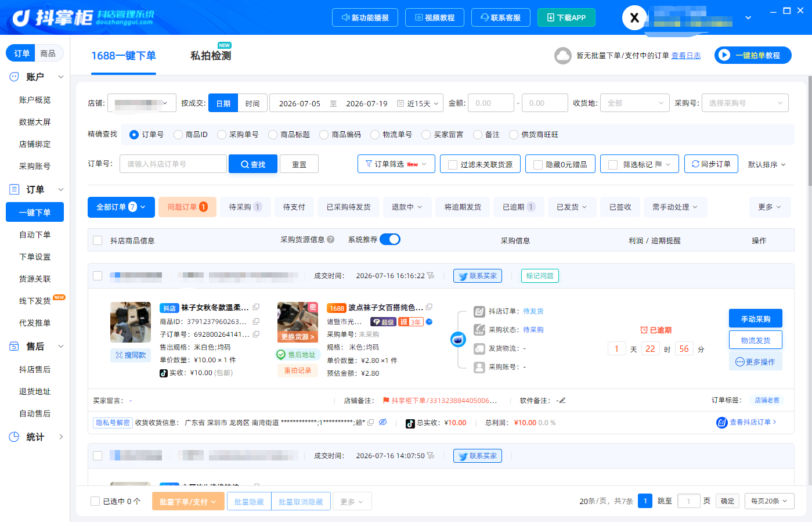
Task: Tick the select-all checkbox beside 抖店商品信息
Action: point(98,240)
